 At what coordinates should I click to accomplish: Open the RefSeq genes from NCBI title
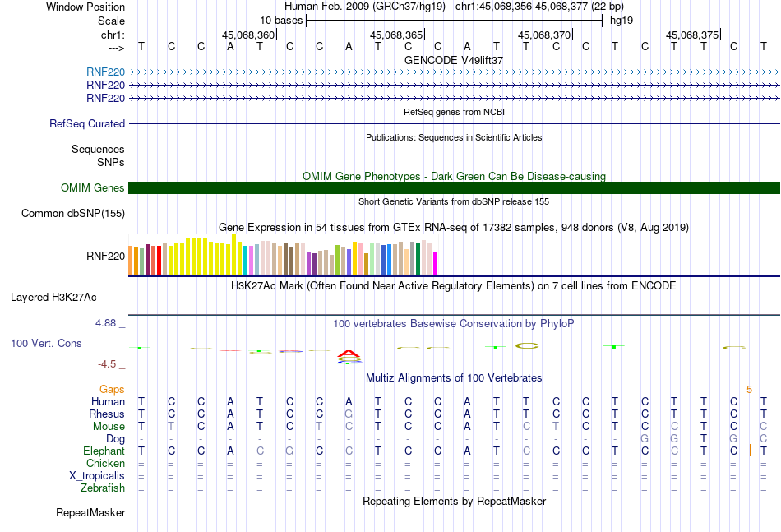coord(454,112)
